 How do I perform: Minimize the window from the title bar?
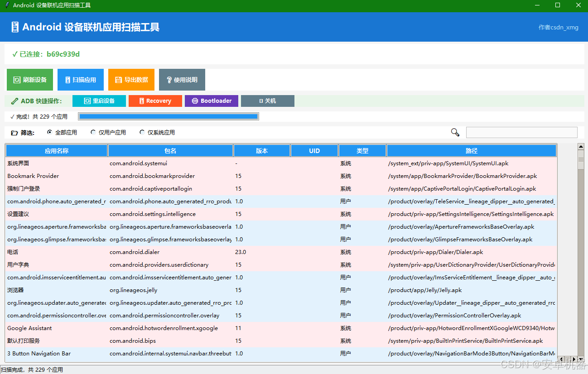click(537, 5)
